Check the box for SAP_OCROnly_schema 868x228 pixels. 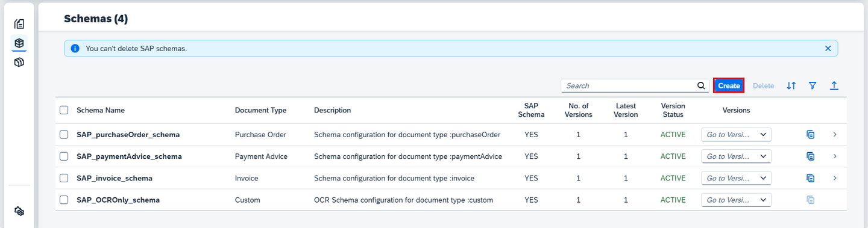coord(64,200)
